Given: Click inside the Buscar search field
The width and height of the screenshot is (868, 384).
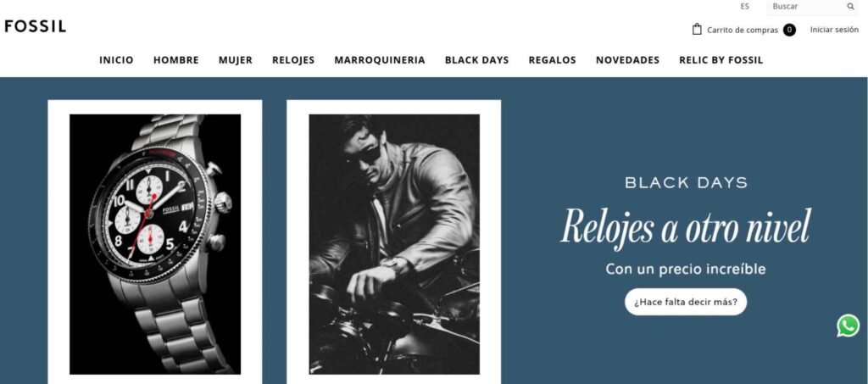Looking at the screenshot, I should point(806,7).
